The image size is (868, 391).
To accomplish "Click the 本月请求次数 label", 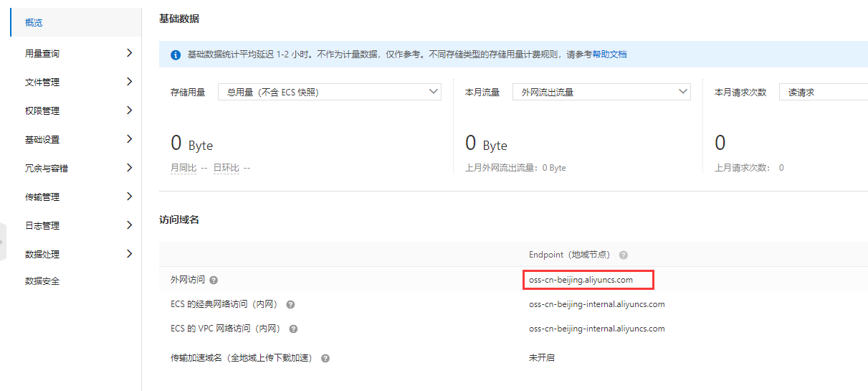I will (740, 93).
